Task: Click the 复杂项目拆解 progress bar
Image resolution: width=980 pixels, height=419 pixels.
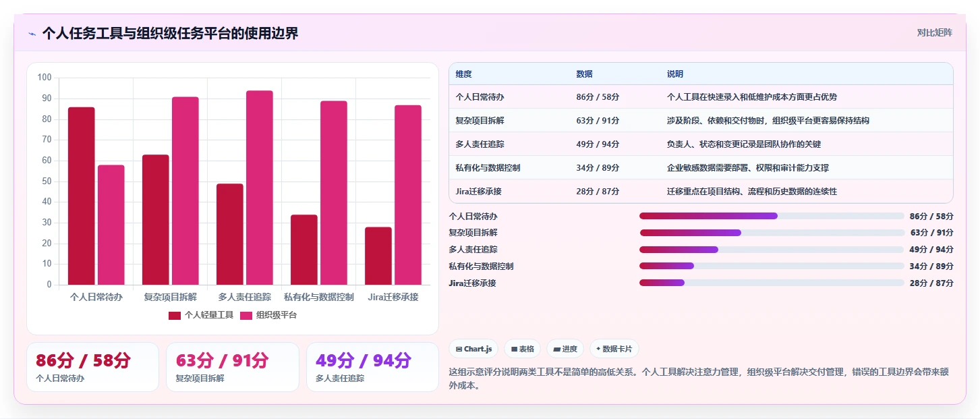Action: (772, 233)
